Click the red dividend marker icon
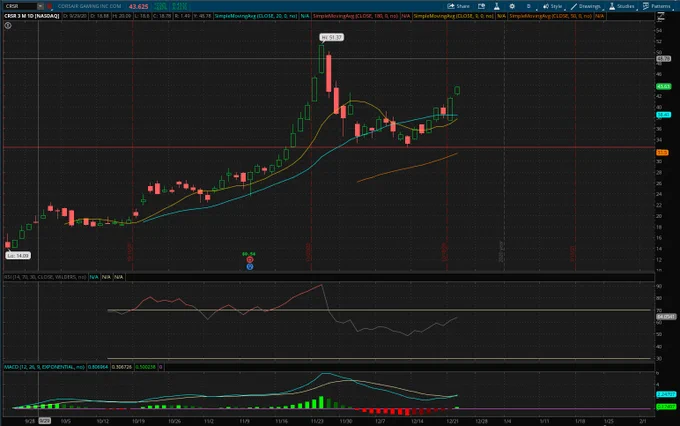 coord(250,260)
